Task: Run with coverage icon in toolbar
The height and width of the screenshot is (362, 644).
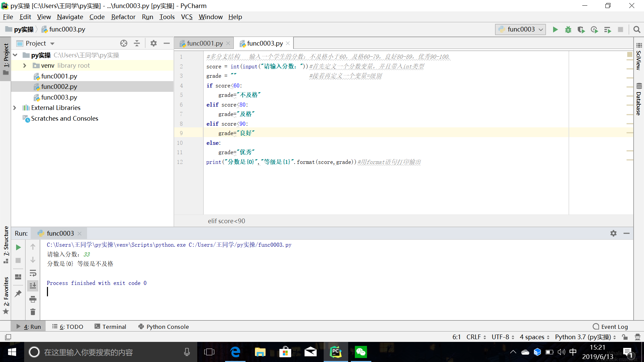Action: pyautogui.click(x=581, y=29)
